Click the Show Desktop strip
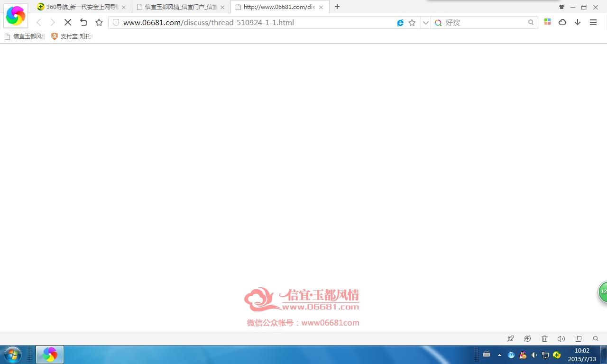 603,355
